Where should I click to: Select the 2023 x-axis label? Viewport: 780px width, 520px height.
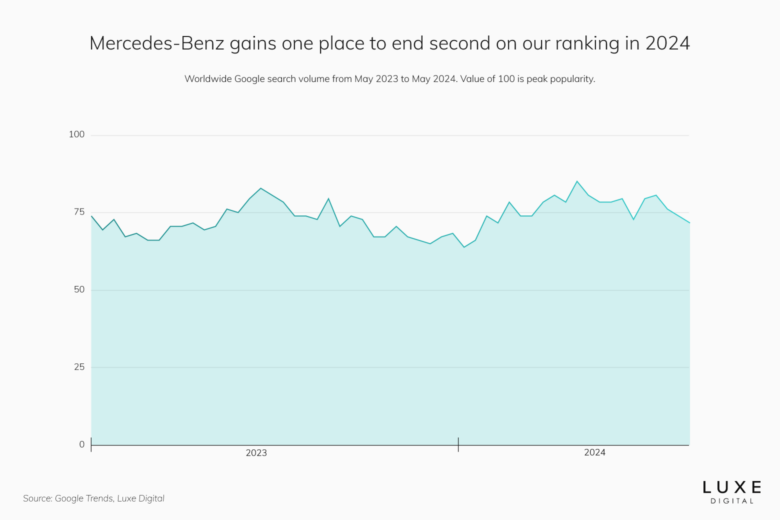(256, 453)
